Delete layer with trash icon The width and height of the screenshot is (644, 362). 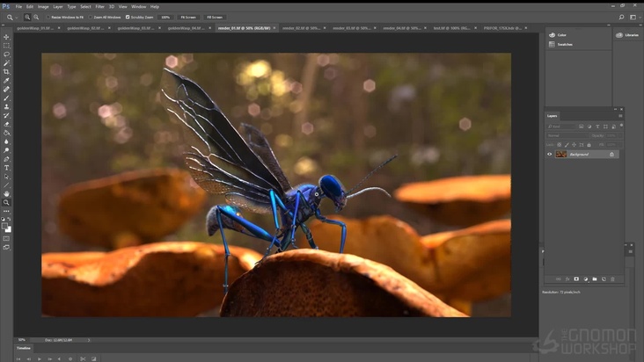612,279
